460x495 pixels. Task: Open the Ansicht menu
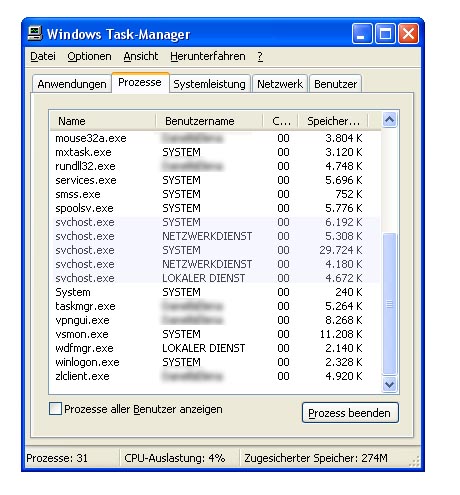(x=141, y=56)
